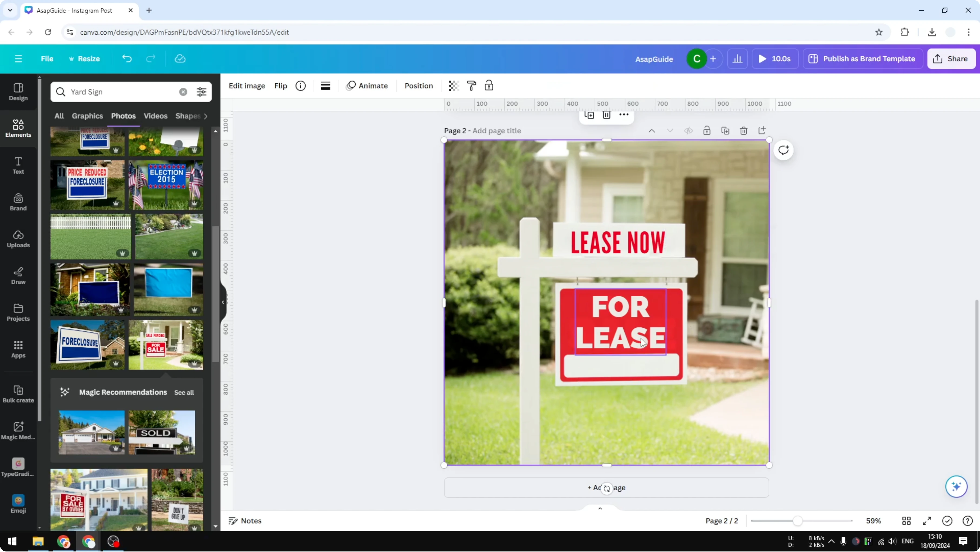Open Windows Start menu
The height and width of the screenshot is (552, 980).
click(x=12, y=541)
